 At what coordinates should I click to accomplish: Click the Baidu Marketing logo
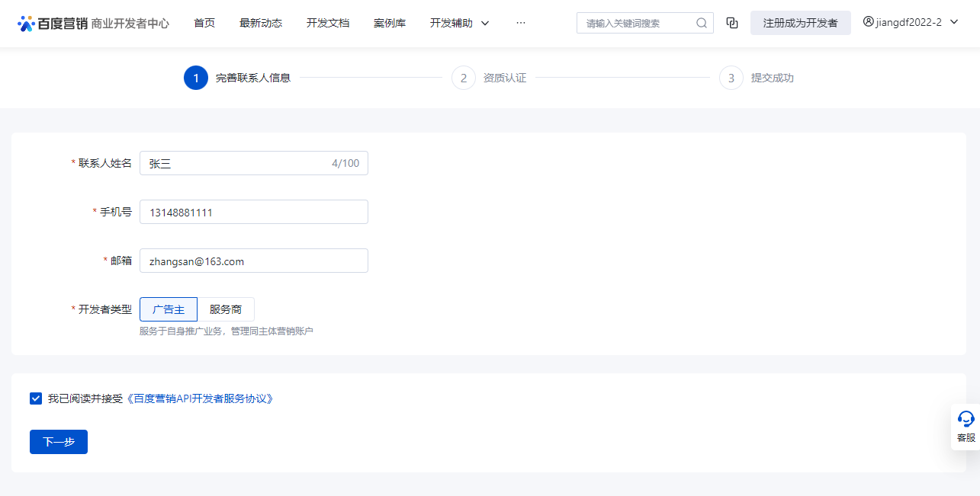tap(52, 23)
